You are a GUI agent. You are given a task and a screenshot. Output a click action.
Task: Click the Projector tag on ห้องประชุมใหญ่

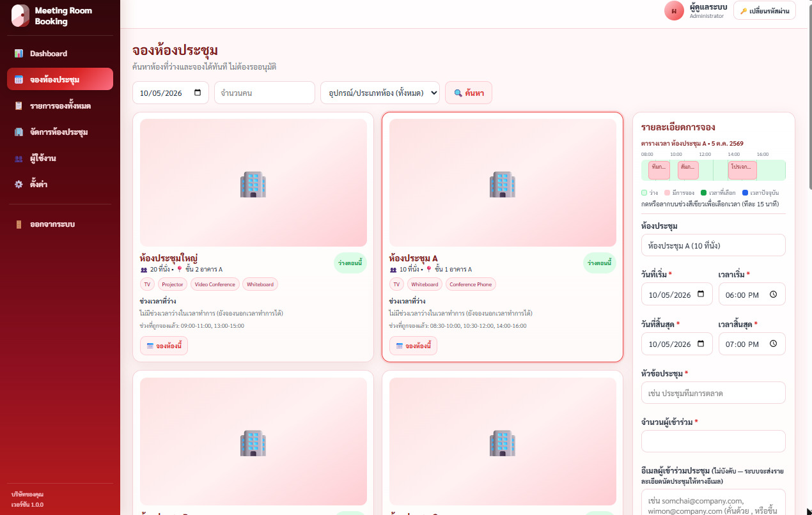point(173,284)
